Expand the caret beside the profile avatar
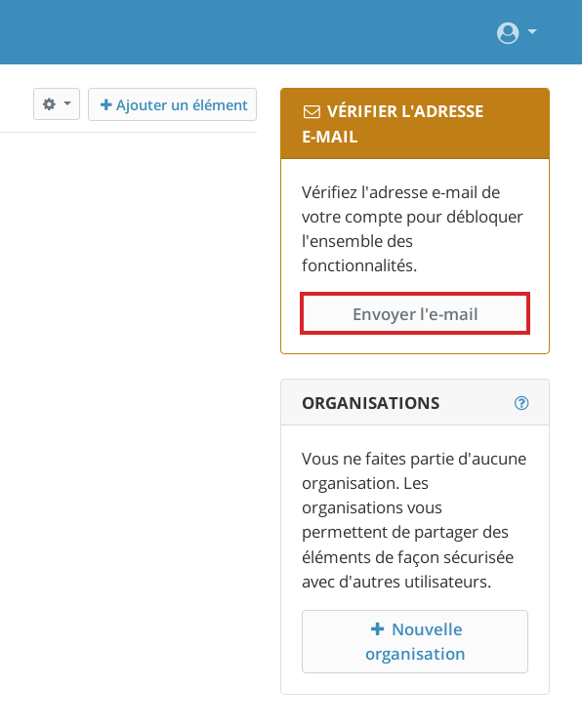 point(532,31)
